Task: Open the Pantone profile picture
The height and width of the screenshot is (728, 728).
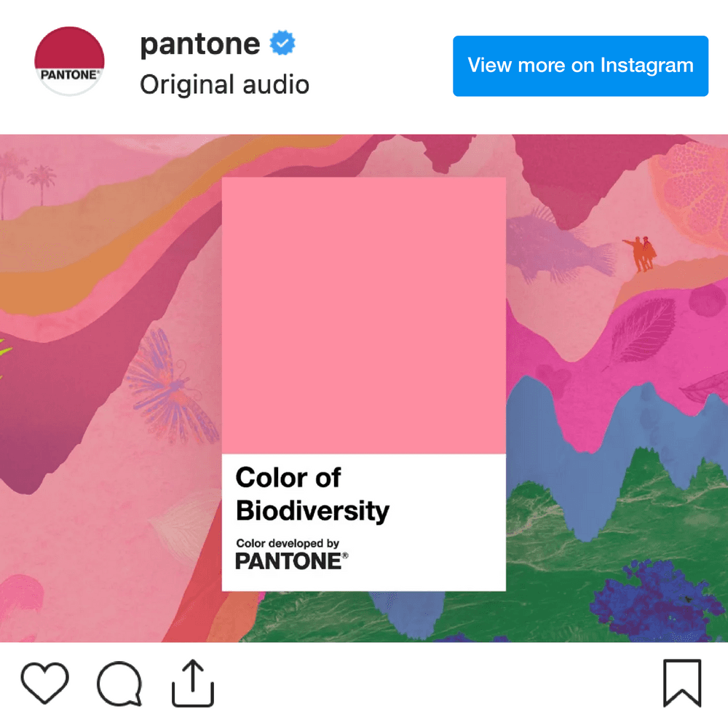Action: [69, 61]
